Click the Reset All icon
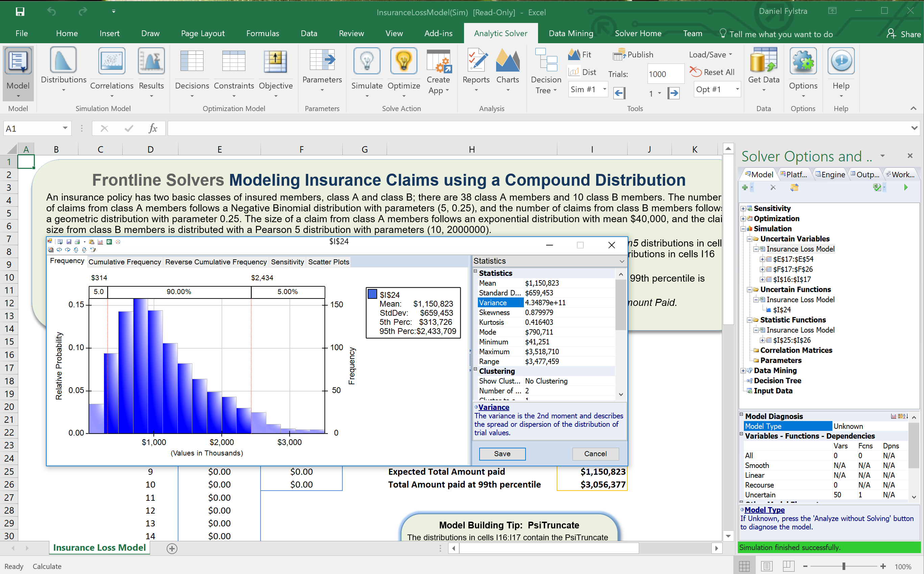This screenshot has width=924, height=574. click(695, 72)
